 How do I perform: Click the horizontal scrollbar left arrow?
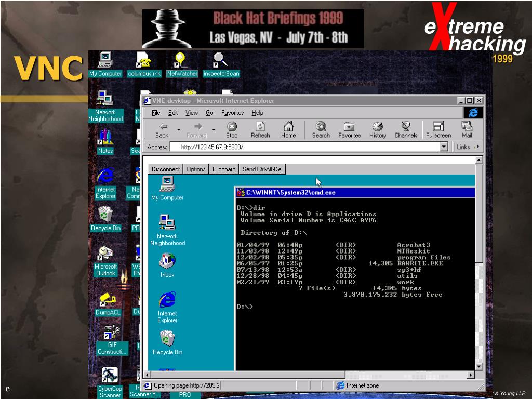click(x=147, y=375)
